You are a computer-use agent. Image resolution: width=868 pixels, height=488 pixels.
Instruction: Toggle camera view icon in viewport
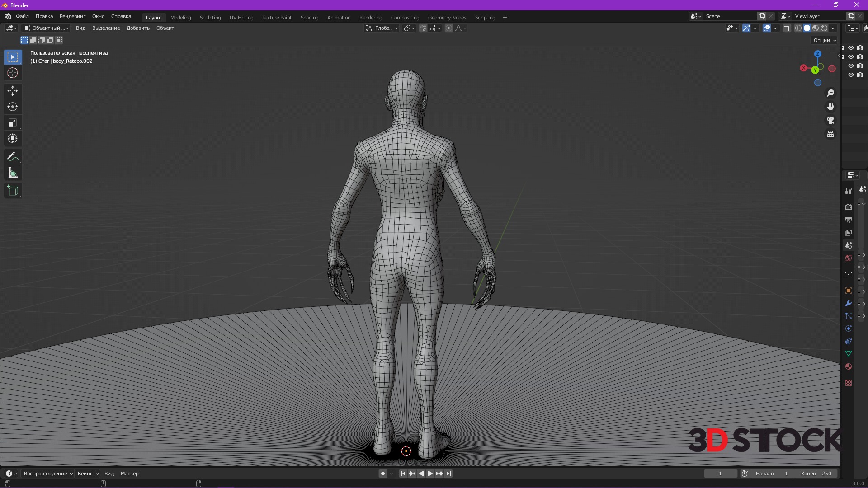point(830,120)
